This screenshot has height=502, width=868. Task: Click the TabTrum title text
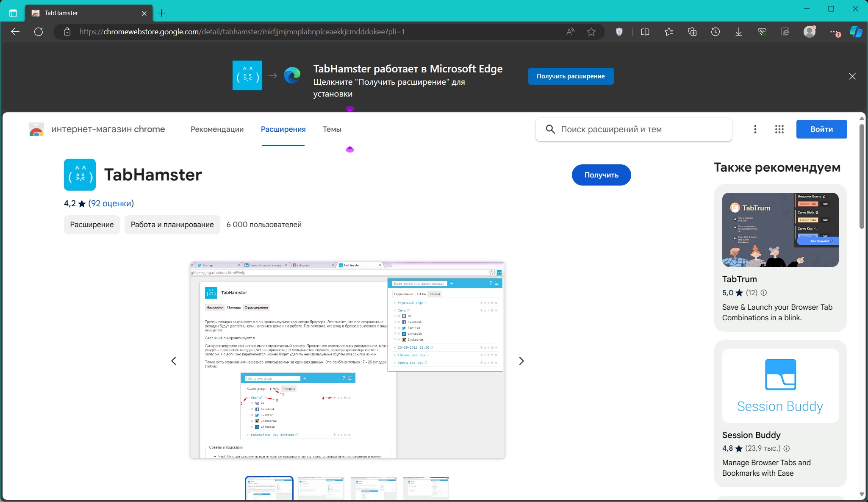(x=739, y=279)
